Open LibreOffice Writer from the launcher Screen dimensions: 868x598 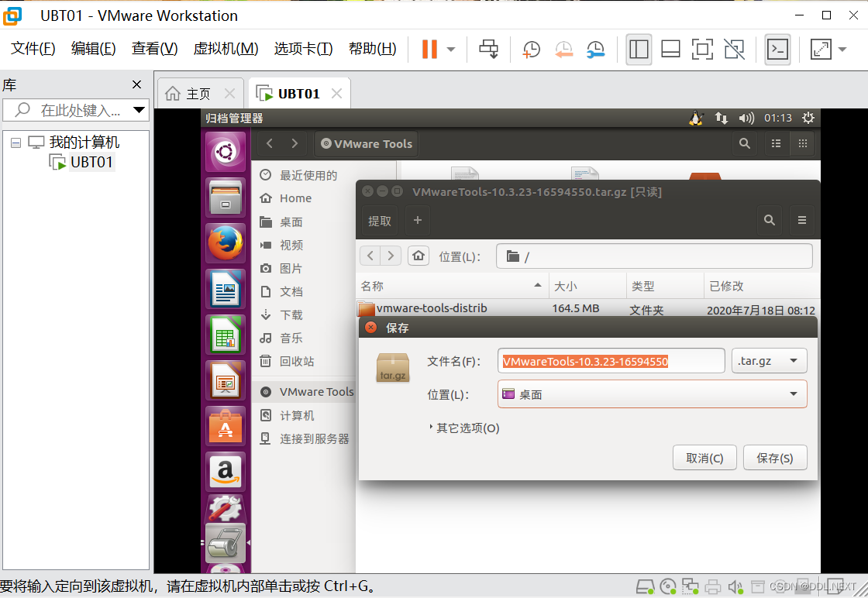coord(226,289)
